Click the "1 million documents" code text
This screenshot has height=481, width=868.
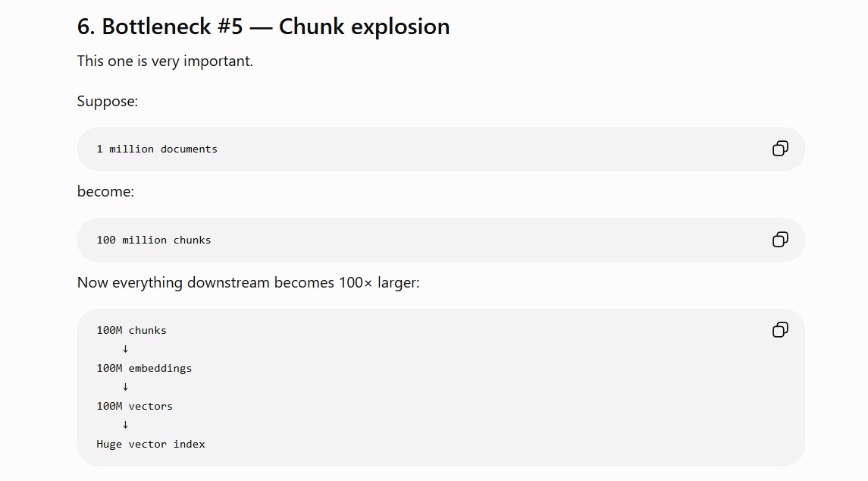point(157,149)
